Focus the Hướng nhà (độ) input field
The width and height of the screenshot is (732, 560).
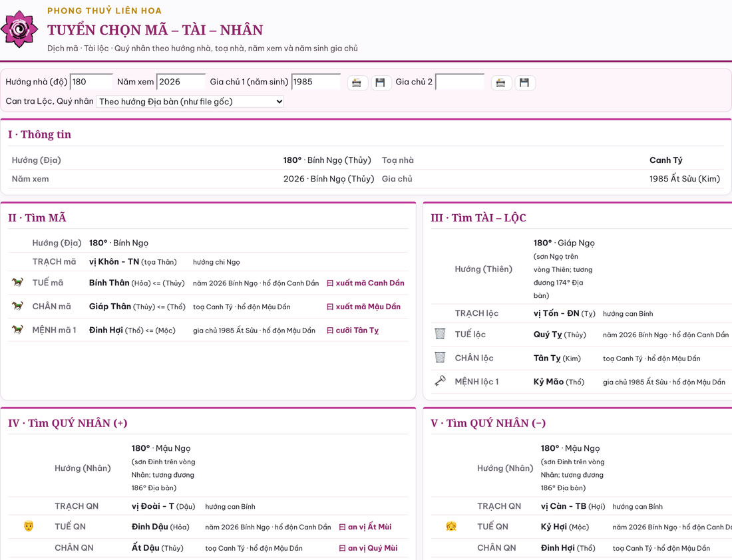91,82
